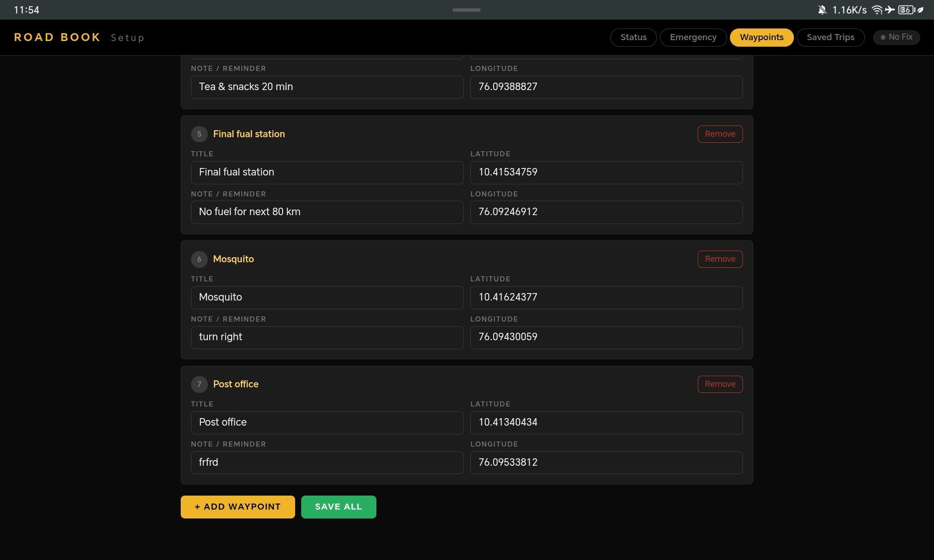Save all waypoints

coord(339,507)
